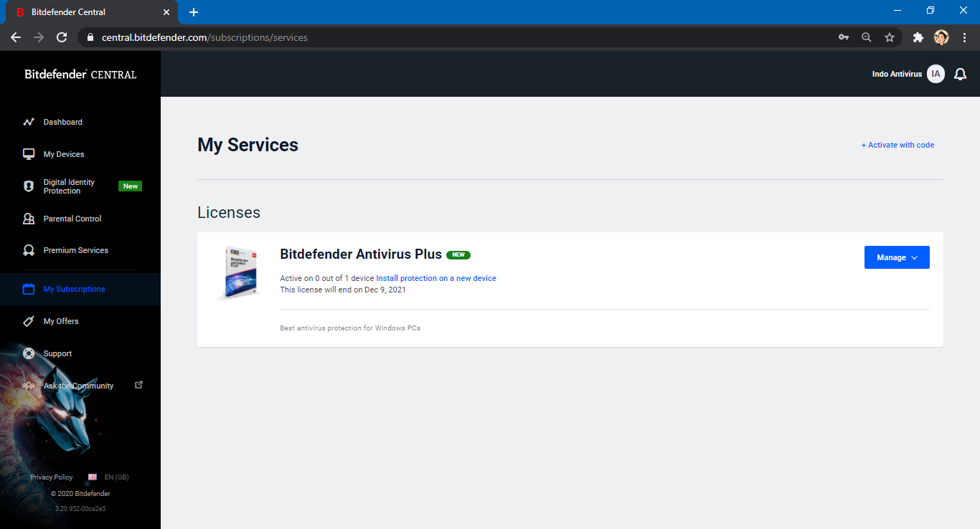The image size is (980, 529).
Task: Click the IA account avatar
Action: click(936, 74)
